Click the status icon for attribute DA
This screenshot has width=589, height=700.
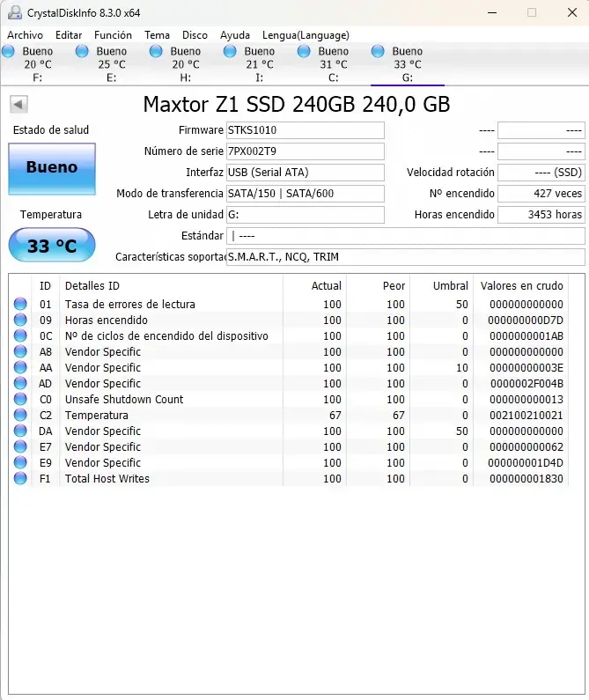pyautogui.click(x=20, y=431)
